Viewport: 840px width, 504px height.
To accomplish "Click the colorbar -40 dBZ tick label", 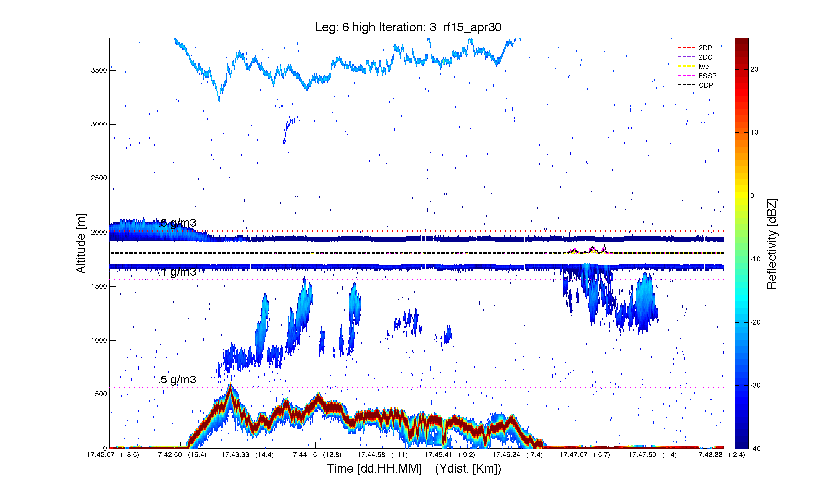I will 755,449.
